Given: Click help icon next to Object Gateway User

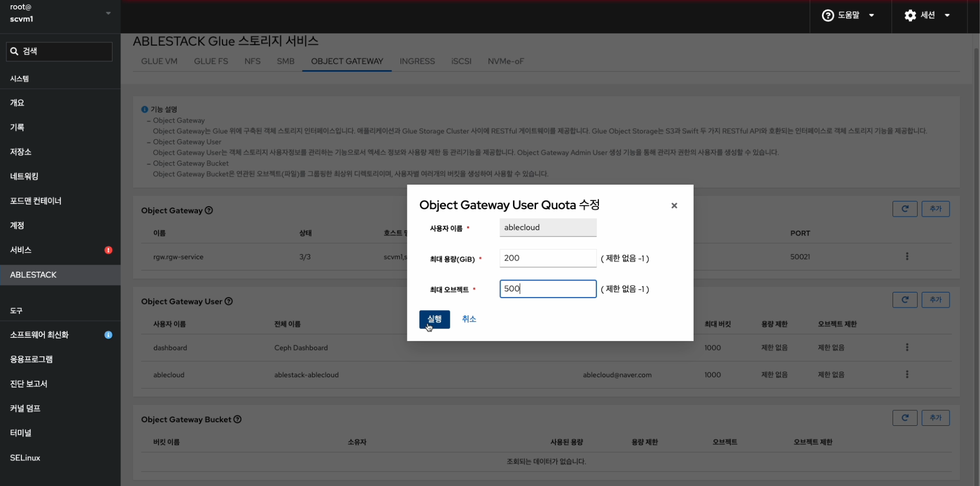Looking at the screenshot, I should (229, 301).
